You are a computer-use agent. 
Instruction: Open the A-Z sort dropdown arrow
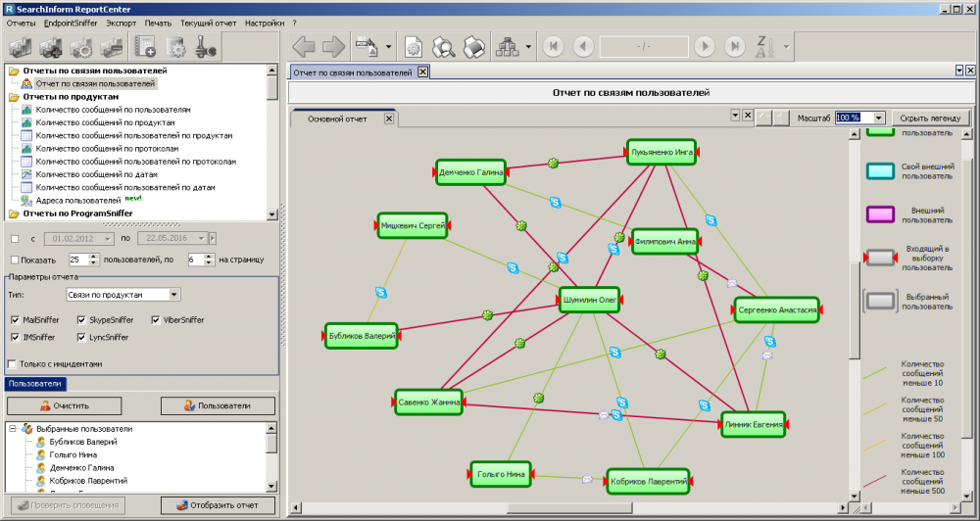[786, 47]
